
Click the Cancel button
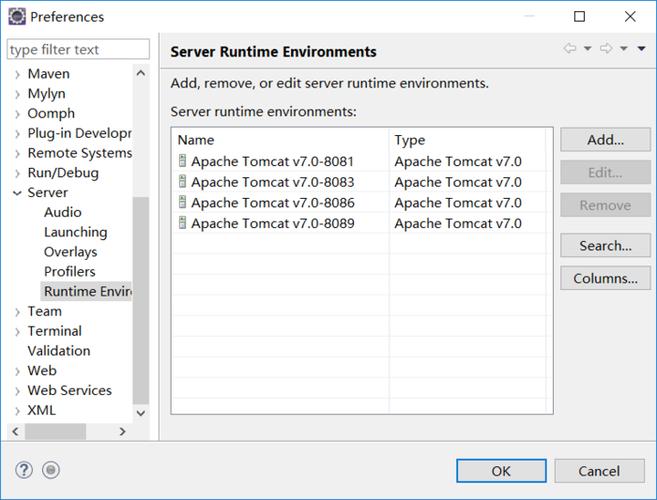tap(599, 471)
